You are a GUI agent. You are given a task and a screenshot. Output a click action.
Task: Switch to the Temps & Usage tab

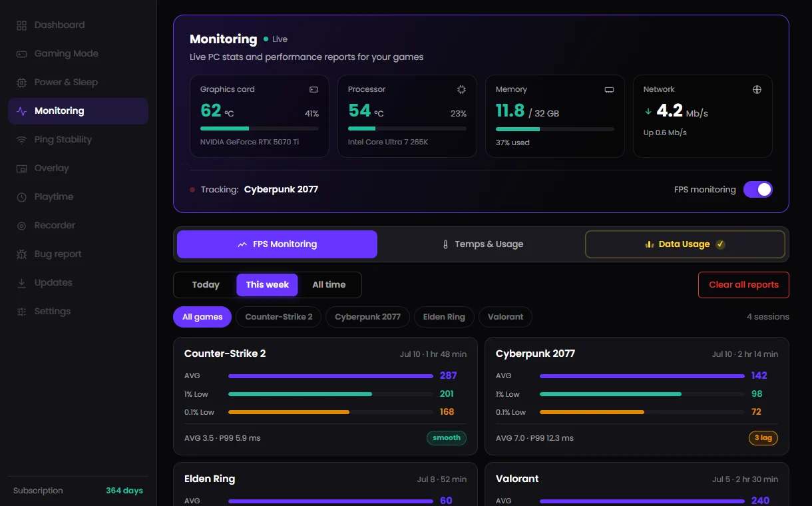pos(481,244)
